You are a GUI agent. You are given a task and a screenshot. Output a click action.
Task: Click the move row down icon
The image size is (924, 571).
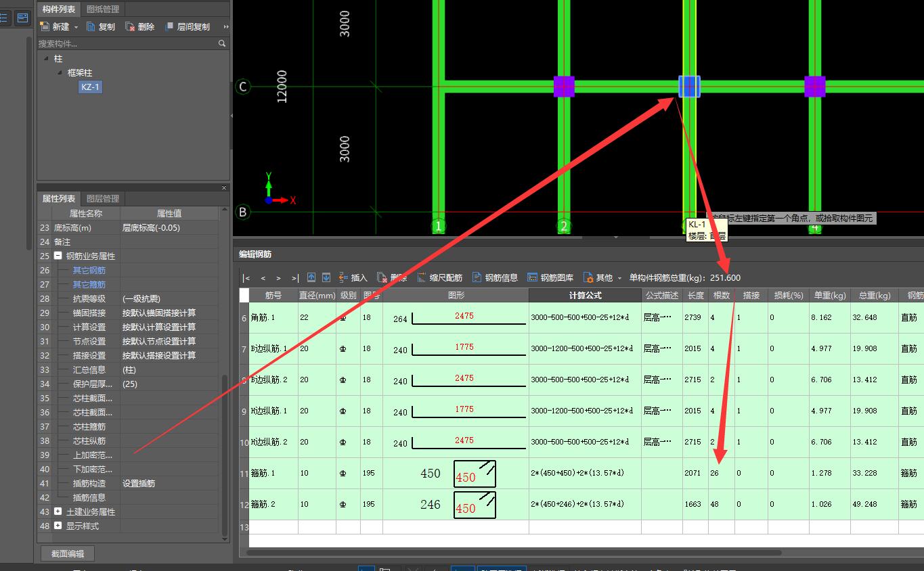point(326,277)
